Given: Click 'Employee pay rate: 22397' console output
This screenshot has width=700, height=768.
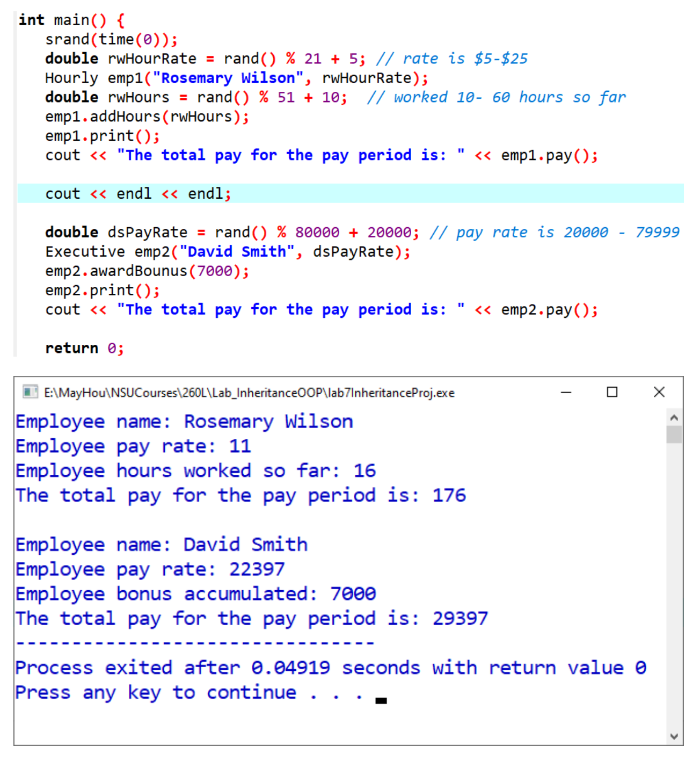Looking at the screenshot, I should pos(150,570).
